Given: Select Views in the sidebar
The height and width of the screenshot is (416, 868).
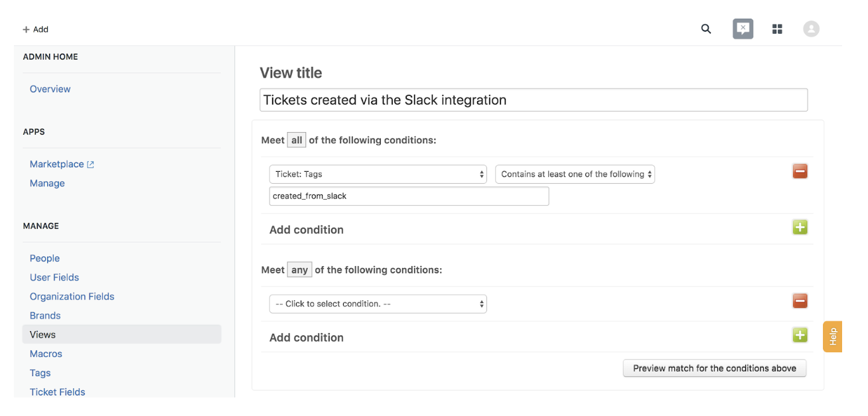Looking at the screenshot, I should tap(42, 334).
